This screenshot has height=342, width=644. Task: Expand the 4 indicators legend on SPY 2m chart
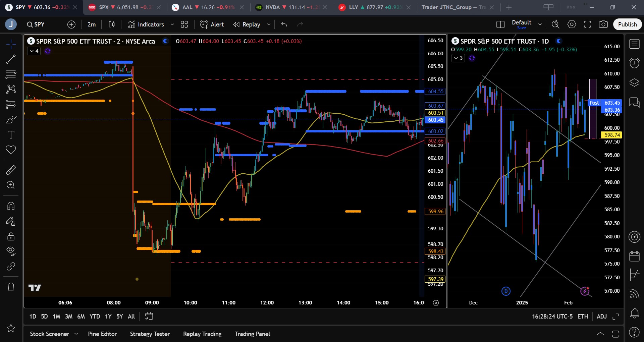click(34, 51)
